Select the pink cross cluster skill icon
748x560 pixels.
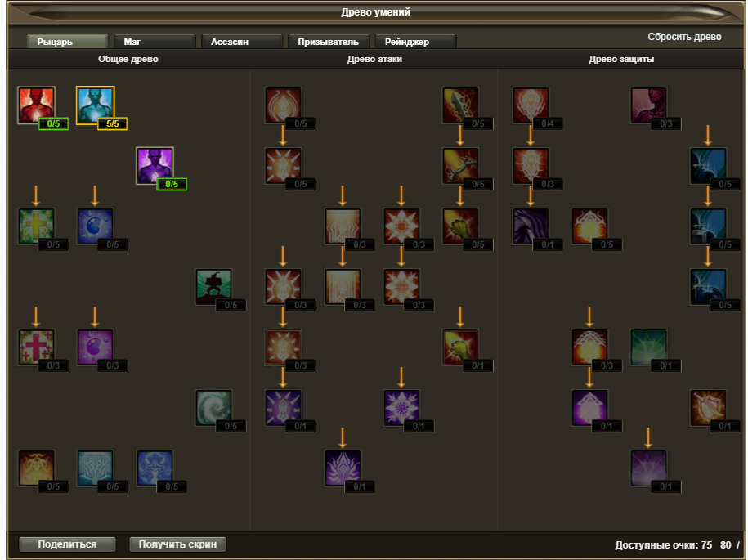point(36,347)
